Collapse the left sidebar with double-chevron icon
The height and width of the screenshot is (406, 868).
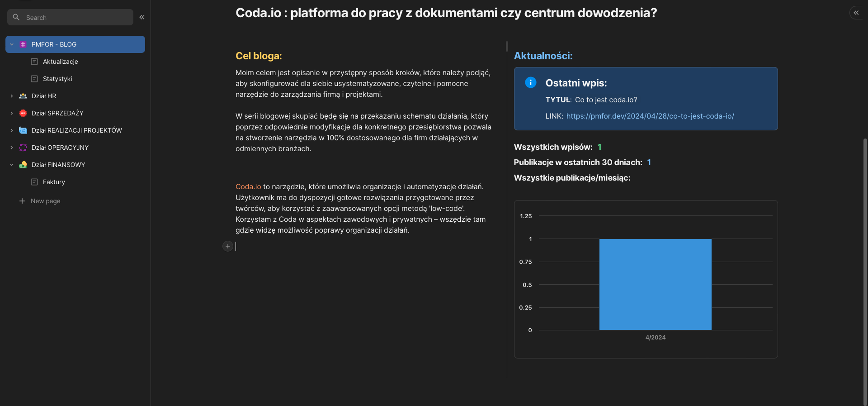(142, 17)
